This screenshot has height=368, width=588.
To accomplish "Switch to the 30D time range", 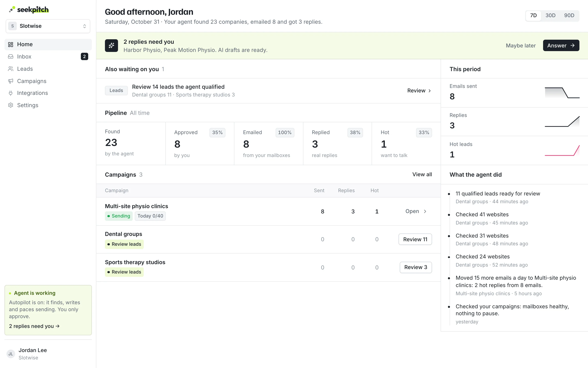I will (x=550, y=16).
